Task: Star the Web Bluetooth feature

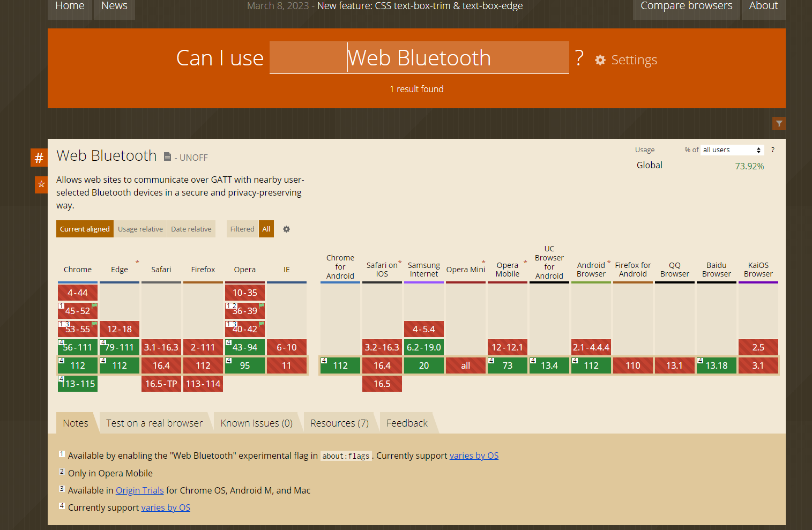Action: pos(41,184)
